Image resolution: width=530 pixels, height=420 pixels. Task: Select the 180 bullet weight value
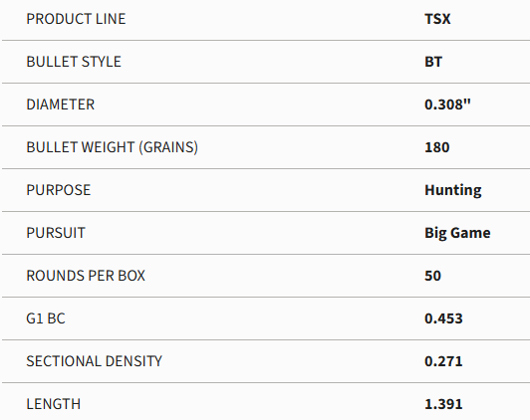(437, 147)
